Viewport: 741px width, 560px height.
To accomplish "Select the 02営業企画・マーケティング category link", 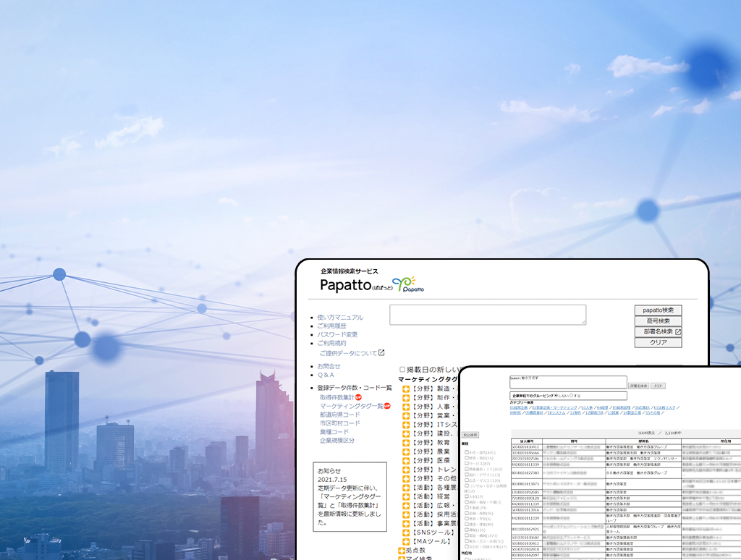I will [x=554, y=407].
